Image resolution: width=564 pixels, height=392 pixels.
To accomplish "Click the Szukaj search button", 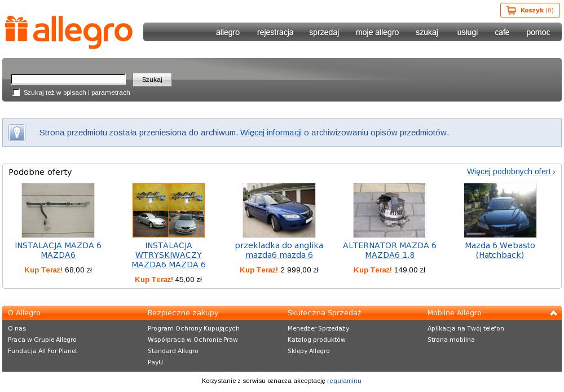I will click(152, 80).
